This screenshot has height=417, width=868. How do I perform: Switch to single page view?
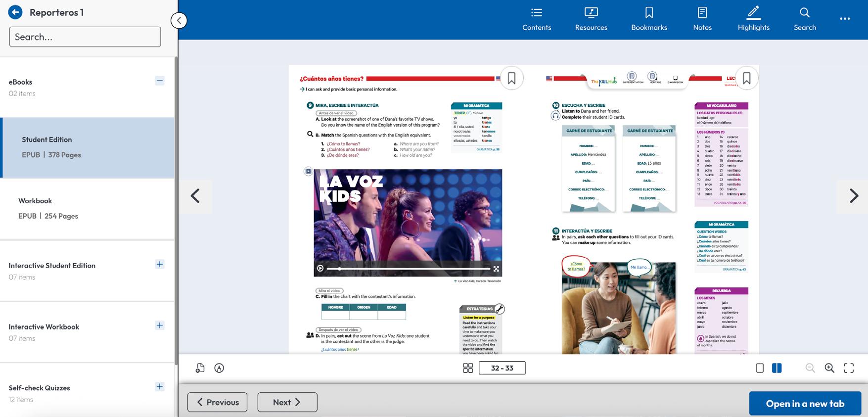tap(760, 368)
